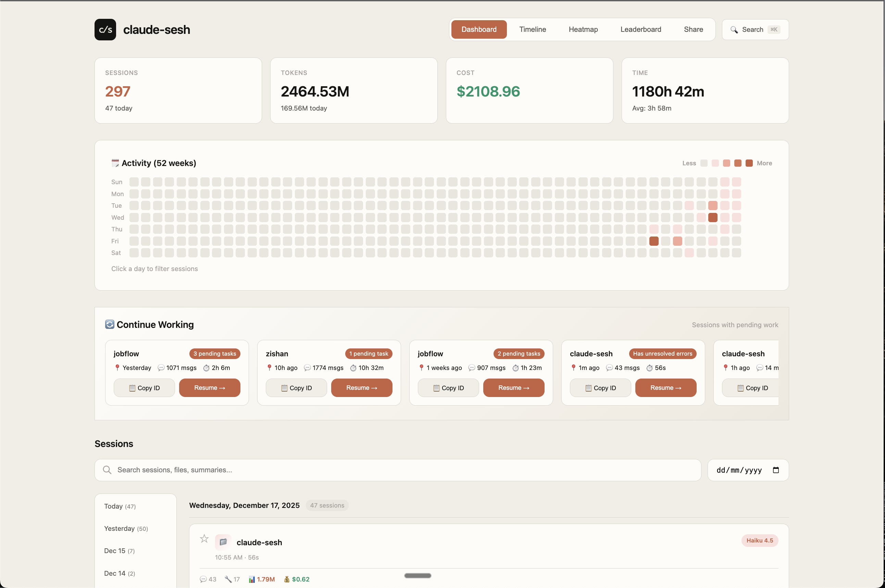
Task: Click the 2 pending tasks badge
Action: (x=519, y=354)
